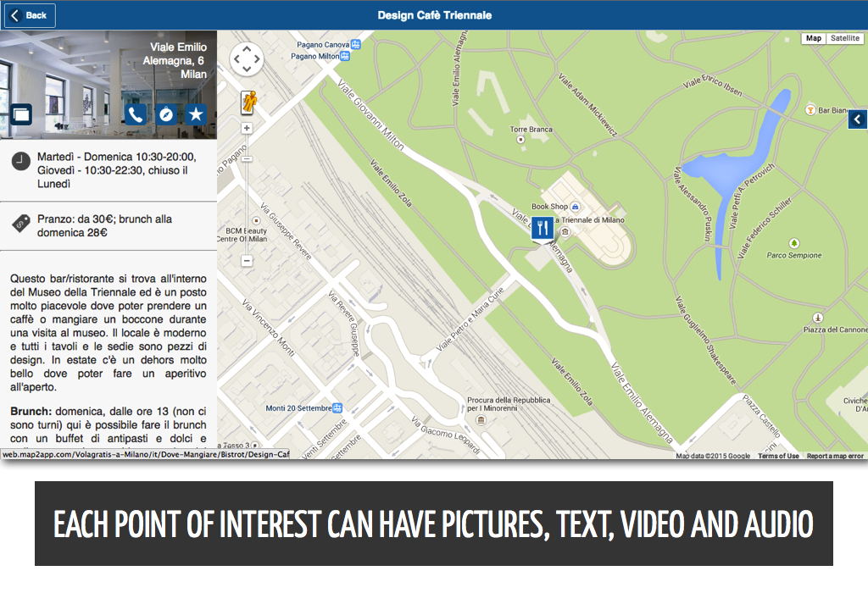
Task: Click the Pagano Milton transit station icon
Action: tap(345, 56)
